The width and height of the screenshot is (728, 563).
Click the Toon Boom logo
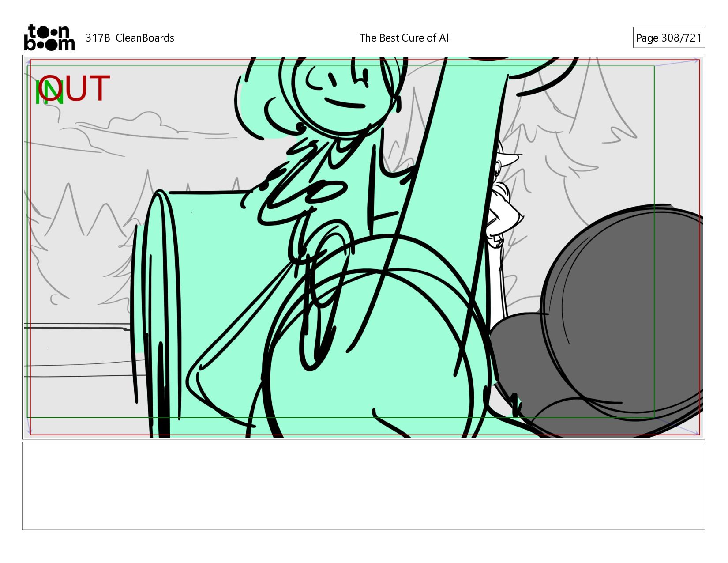(x=49, y=38)
